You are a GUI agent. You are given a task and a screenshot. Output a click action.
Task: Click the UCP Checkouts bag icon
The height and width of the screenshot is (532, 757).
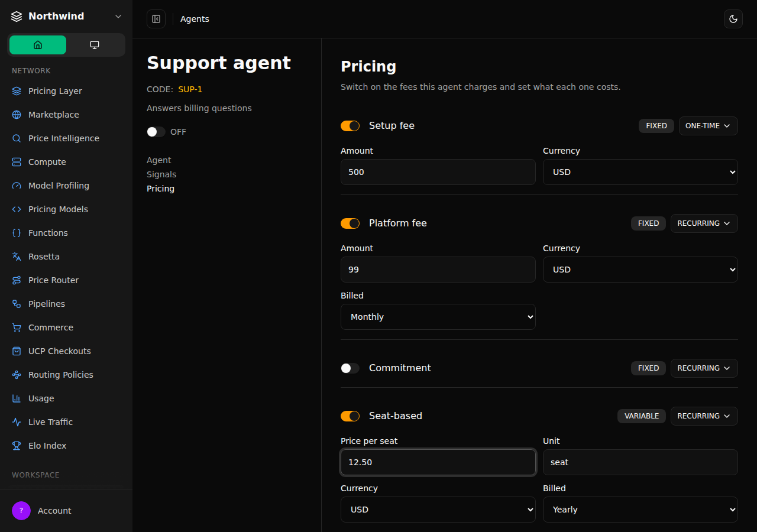pyautogui.click(x=17, y=351)
